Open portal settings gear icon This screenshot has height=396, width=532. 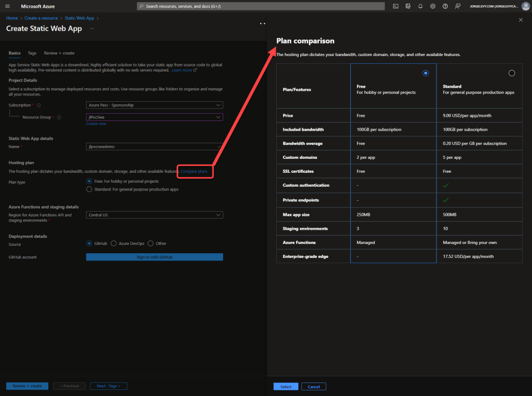coord(433,6)
